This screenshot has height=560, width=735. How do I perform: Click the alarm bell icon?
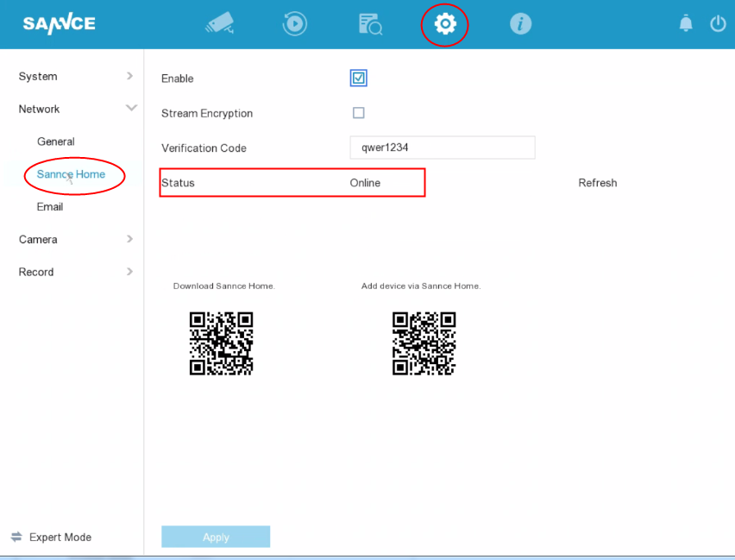tap(686, 23)
